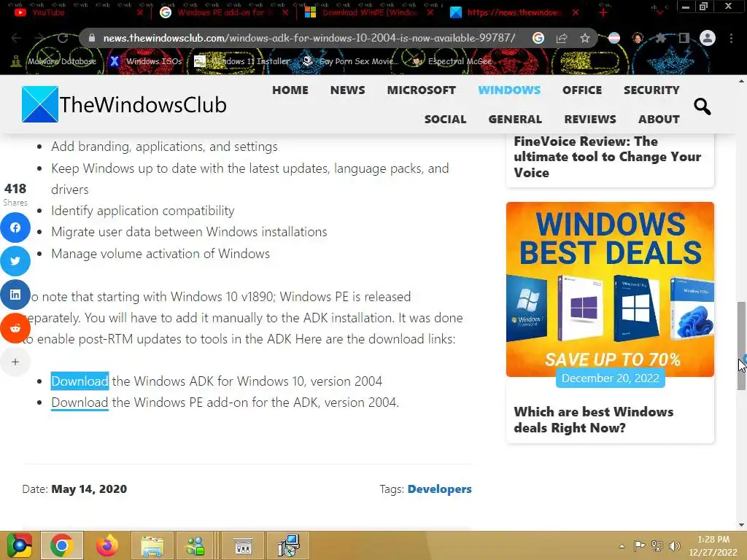The width and height of the screenshot is (747, 560).
Task: Click the Start button
Action: click(19, 545)
